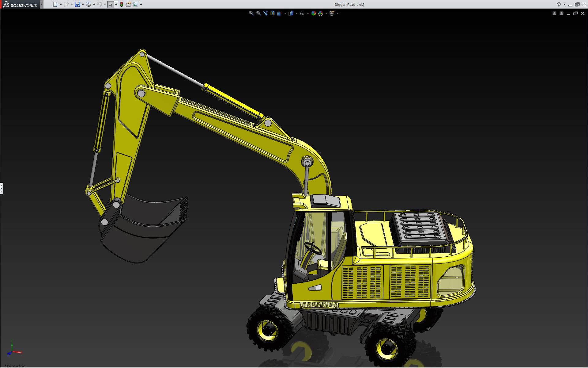This screenshot has width=588, height=368.
Task: Toggle the Select cursor tool
Action: click(110, 4)
